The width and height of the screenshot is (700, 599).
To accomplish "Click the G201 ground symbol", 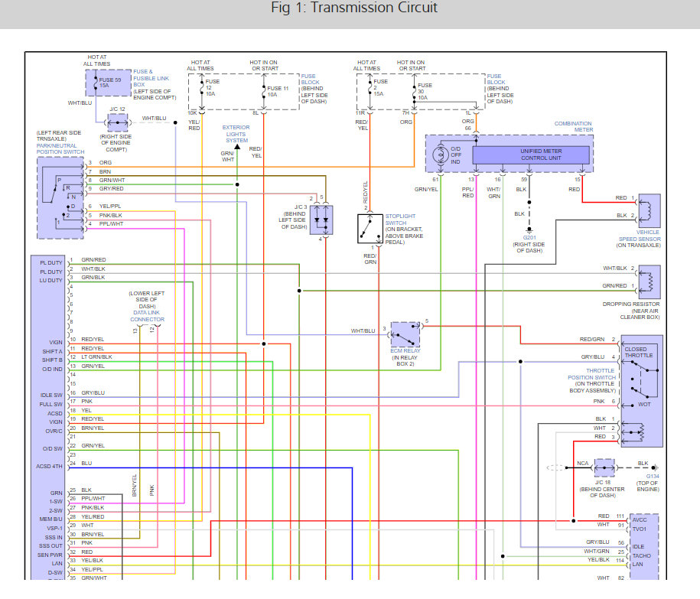I will (529, 230).
